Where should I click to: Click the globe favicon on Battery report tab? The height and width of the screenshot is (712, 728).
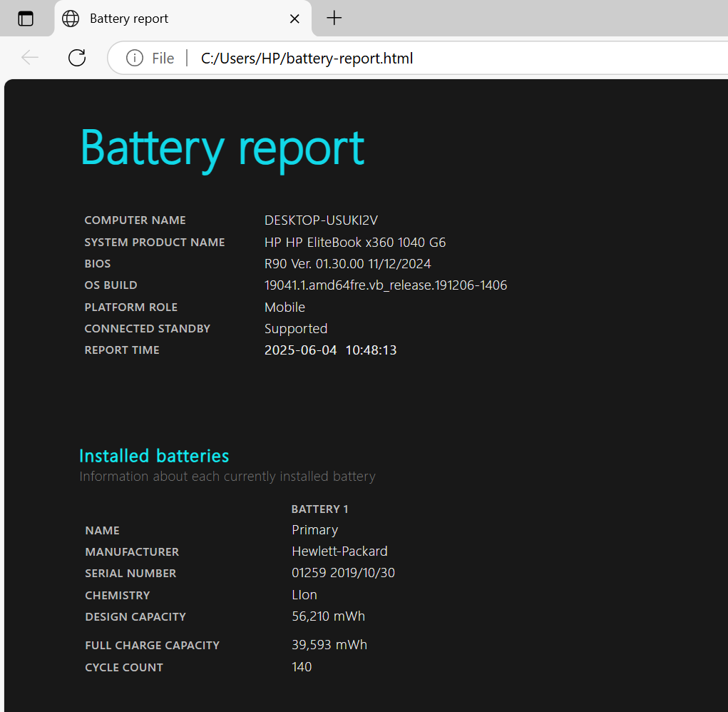(x=71, y=19)
